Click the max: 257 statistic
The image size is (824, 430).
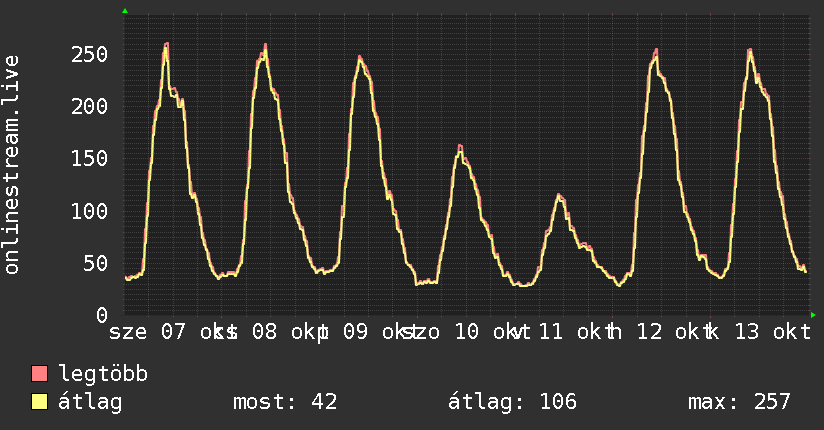[x=739, y=402]
